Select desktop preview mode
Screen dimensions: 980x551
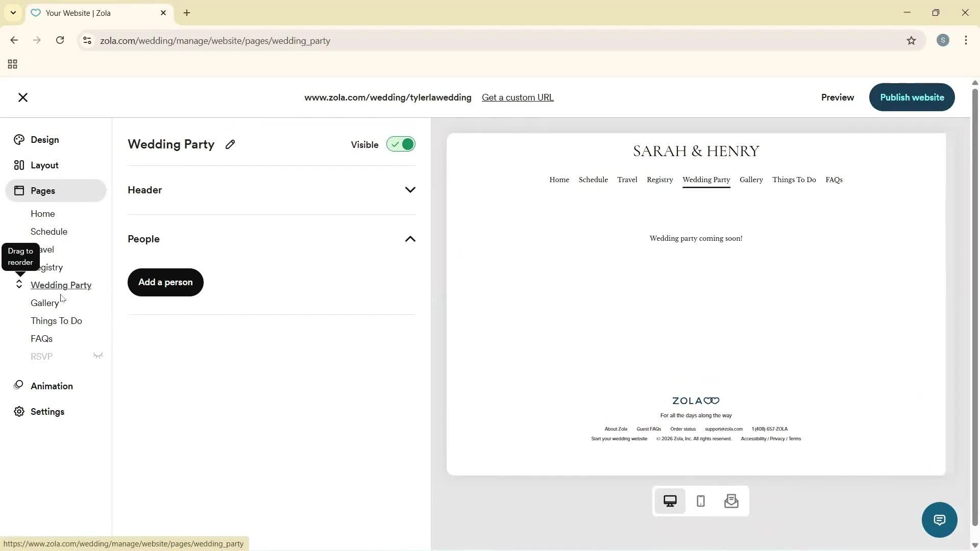pyautogui.click(x=670, y=501)
